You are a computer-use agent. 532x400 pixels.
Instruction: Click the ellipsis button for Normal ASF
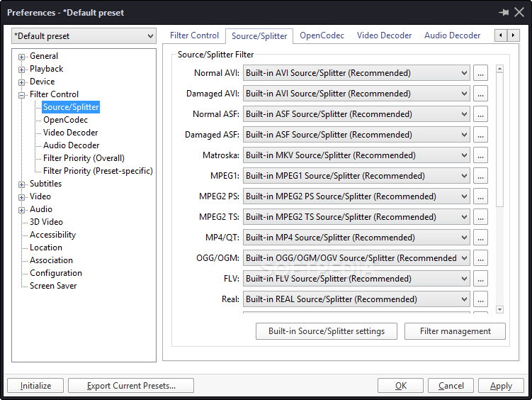coord(480,114)
